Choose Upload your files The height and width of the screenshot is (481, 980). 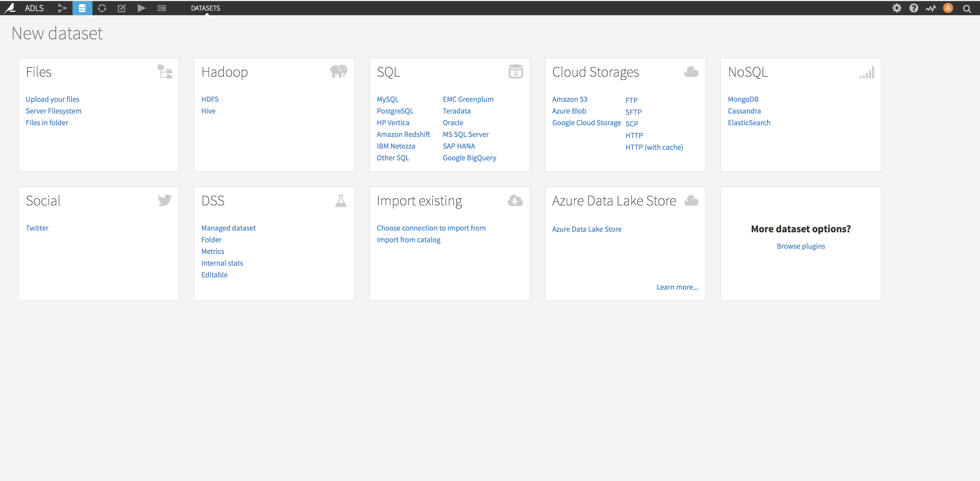(x=52, y=99)
